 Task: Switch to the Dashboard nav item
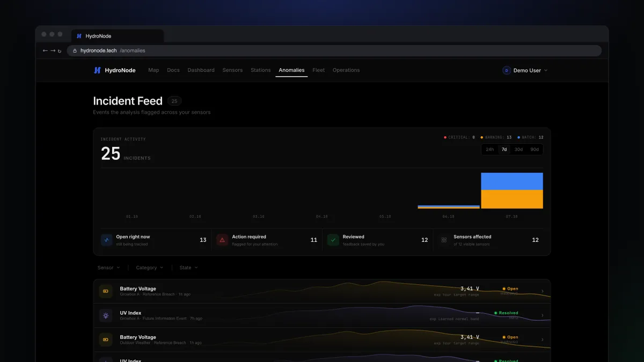click(x=201, y=70)
